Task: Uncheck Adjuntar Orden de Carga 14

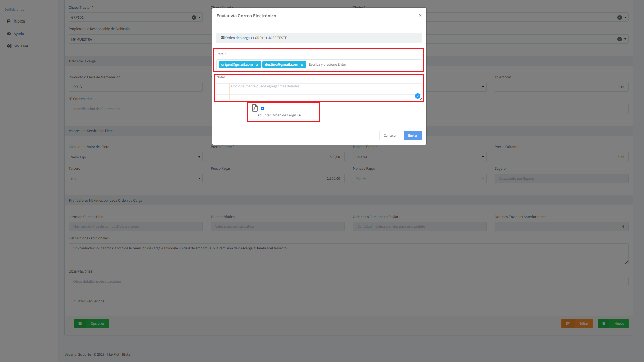Action: coord(262,109)
